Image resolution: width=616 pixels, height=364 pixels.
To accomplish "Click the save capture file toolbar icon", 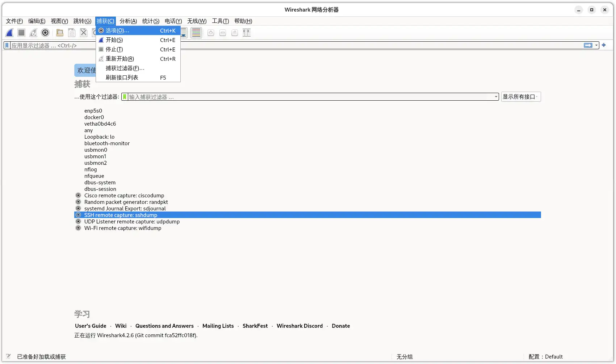I will pos(72,33).
